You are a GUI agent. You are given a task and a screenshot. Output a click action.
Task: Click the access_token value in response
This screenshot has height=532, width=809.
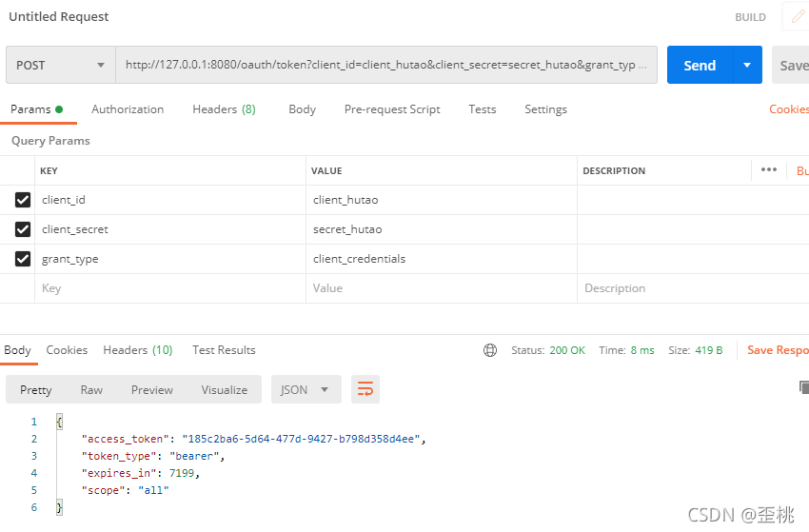click(x=302, y=439)
